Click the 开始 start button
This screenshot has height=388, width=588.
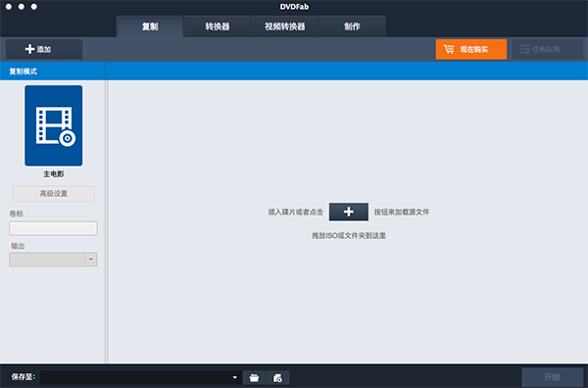(553, 377)
